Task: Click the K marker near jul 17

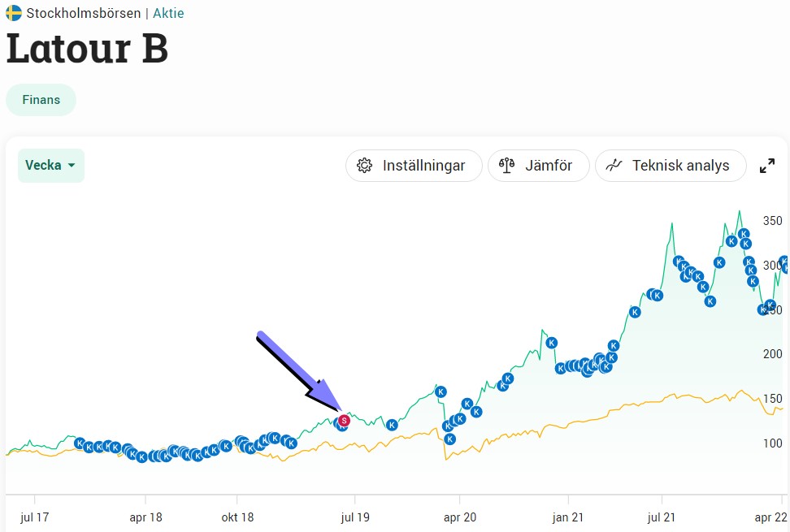Action: (79, 443)
